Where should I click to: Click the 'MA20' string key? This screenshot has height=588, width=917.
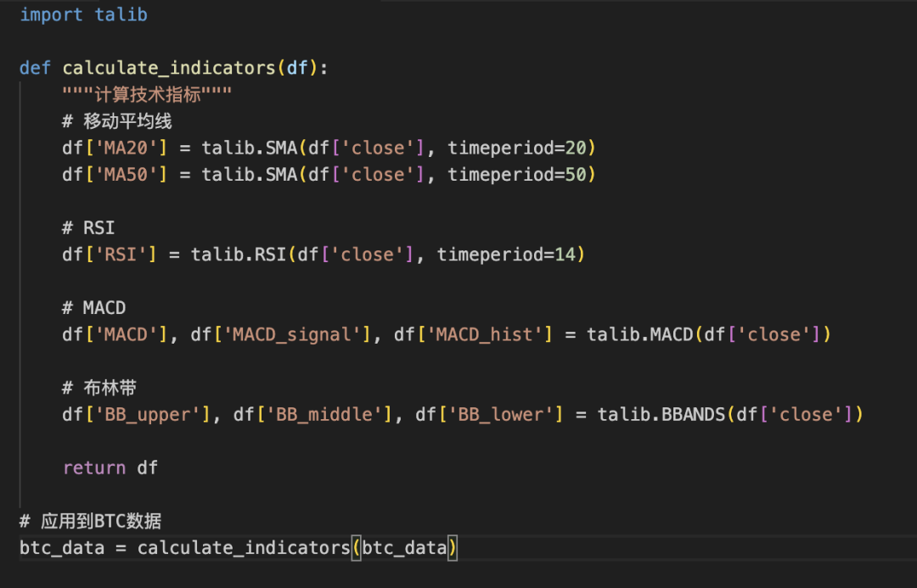[x=126, y=148]
